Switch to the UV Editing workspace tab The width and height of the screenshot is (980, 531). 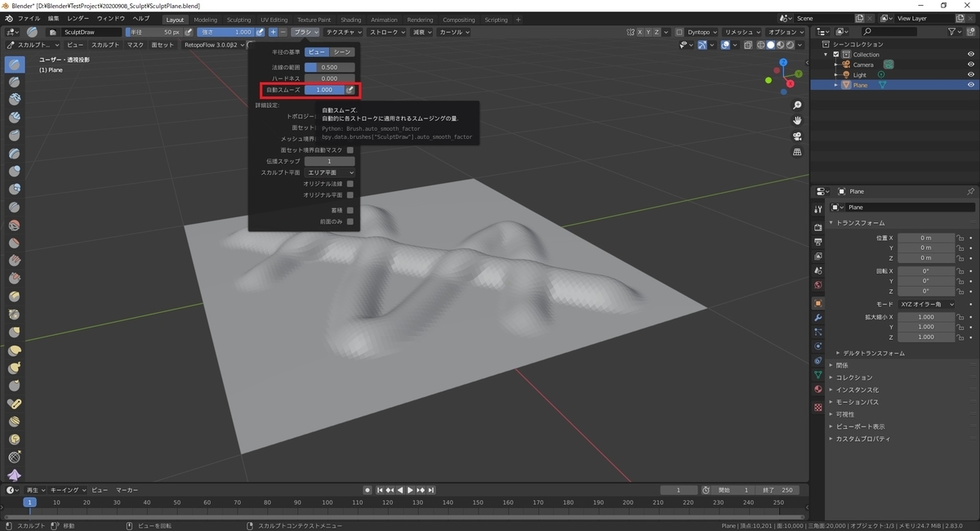274,20
